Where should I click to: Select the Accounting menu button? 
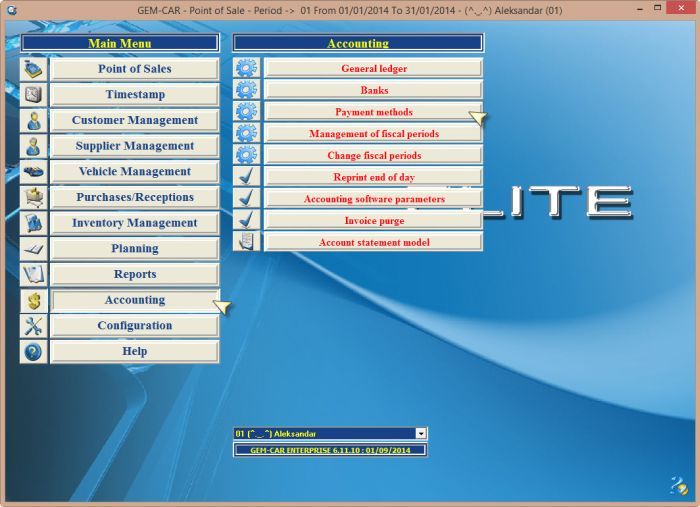pyautogui.click(x=135, y=300)
